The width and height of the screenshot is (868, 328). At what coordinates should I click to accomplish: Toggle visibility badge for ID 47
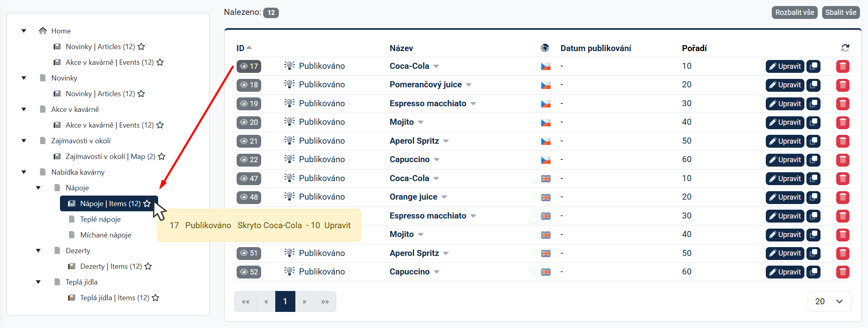(249, 179)
